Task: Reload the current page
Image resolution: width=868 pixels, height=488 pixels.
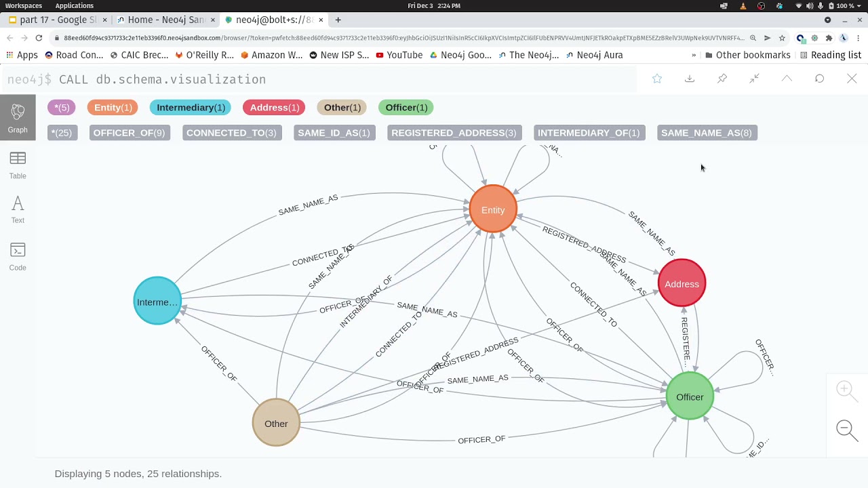Action: (39, 38)
